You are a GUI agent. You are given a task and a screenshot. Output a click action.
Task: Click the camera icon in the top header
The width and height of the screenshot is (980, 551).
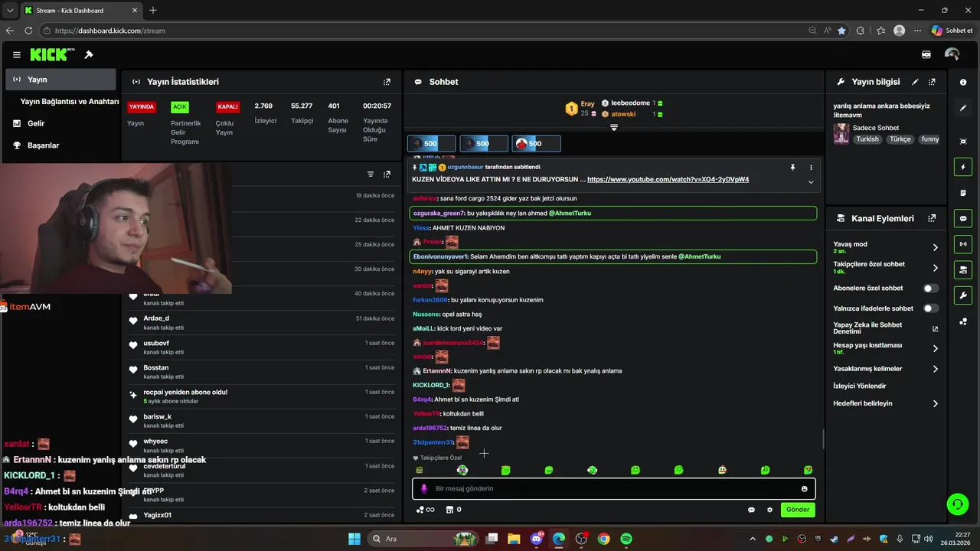pos(926,55)
